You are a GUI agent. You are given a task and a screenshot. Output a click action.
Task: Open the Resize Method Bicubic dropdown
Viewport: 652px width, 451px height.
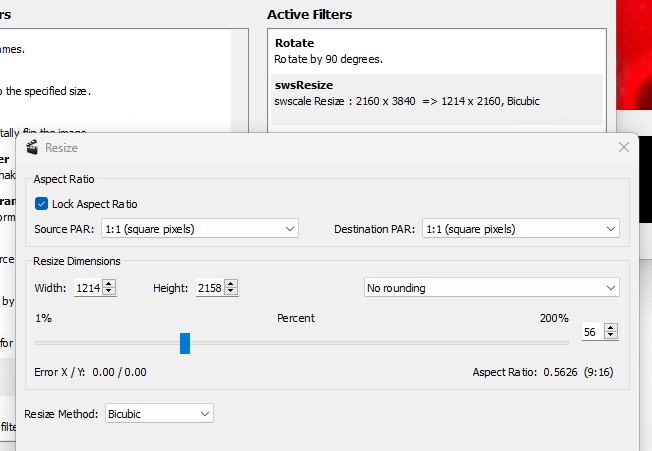coord(159,413)
